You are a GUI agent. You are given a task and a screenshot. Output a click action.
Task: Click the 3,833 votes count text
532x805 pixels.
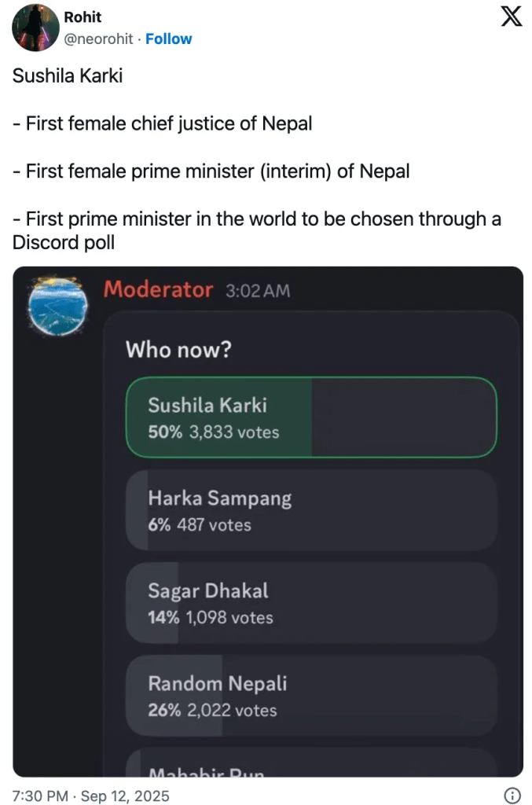pos(234,432)
